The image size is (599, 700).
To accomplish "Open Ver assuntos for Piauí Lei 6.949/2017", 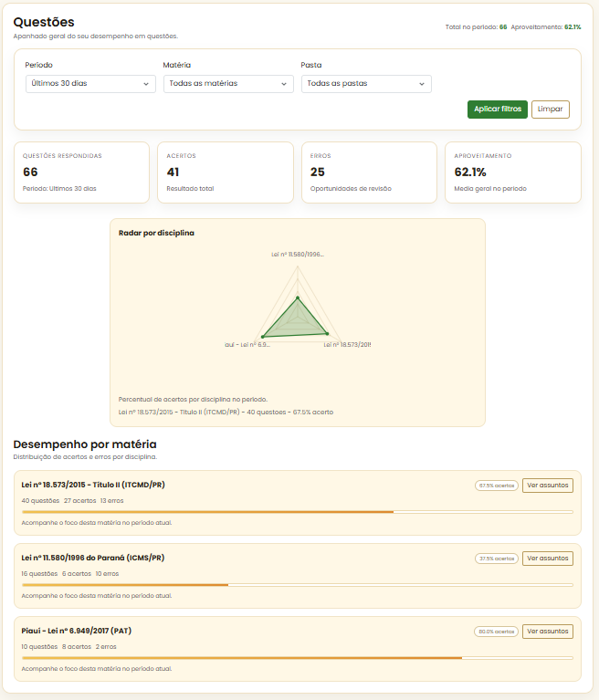I will tap(547, 632).
